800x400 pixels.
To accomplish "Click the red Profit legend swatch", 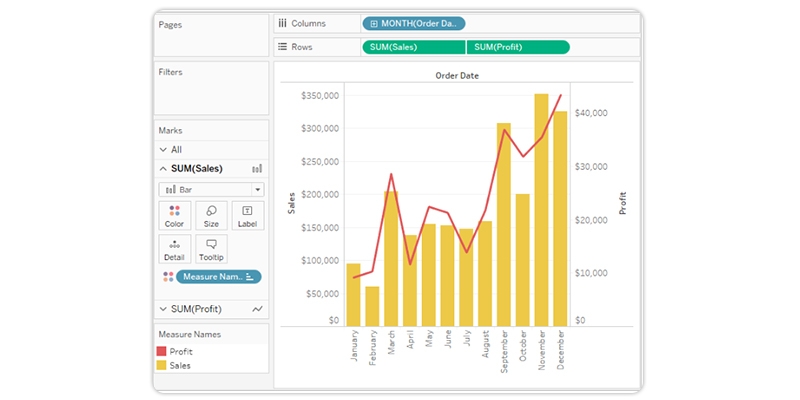I will [161, 352].
